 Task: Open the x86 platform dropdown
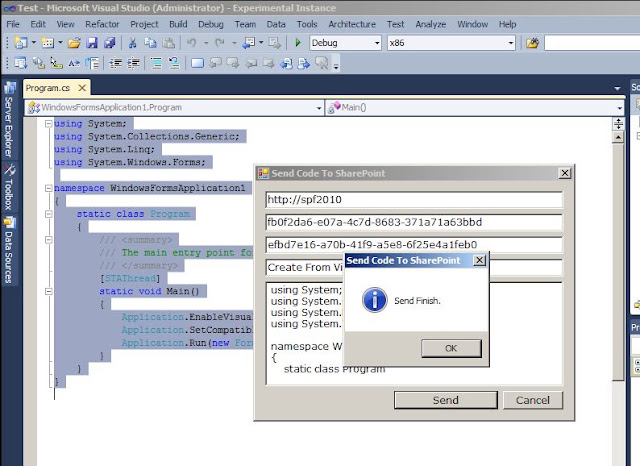point(451,42)
